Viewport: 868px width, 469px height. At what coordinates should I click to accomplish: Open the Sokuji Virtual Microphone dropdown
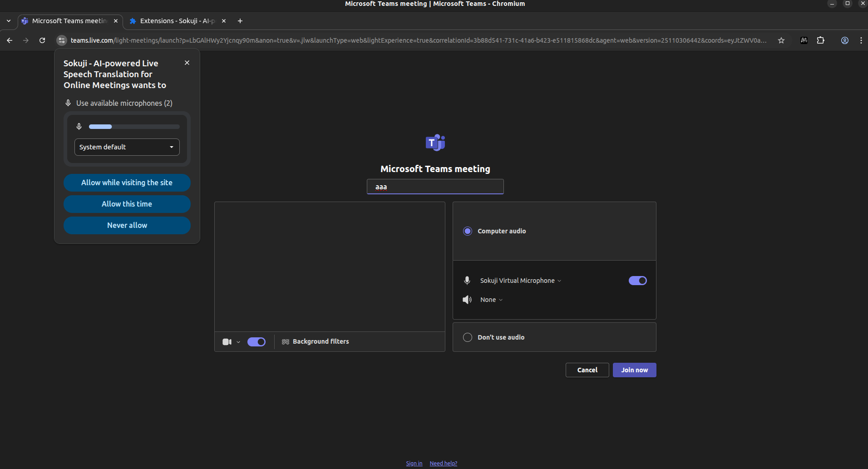coord(521,281)
